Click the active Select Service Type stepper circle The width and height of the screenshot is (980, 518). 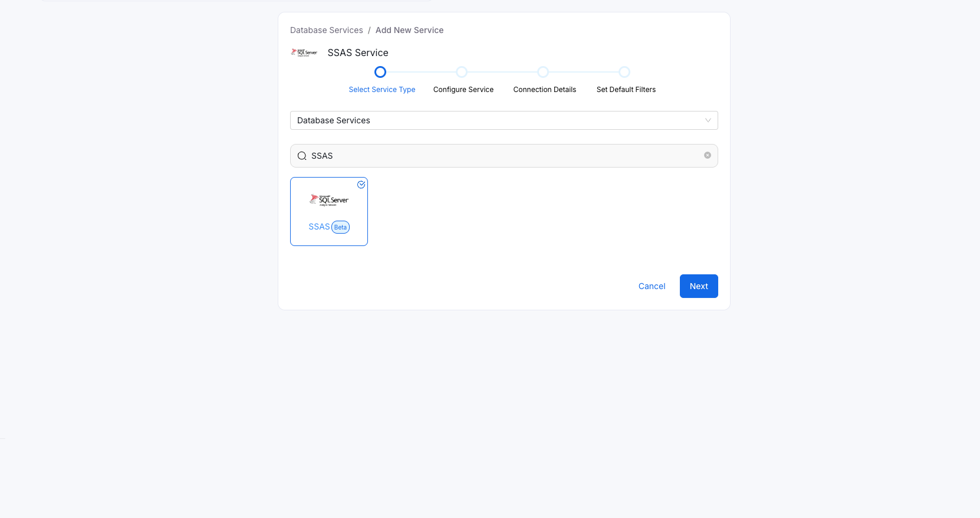(x=380, y=71)
